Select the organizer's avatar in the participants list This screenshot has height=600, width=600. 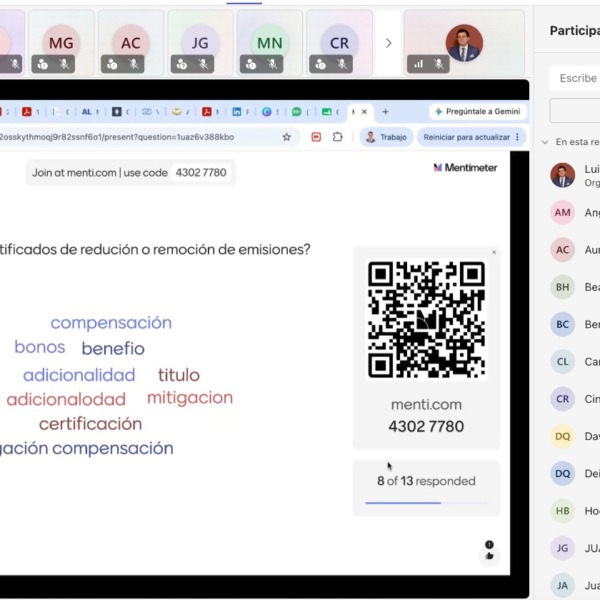(x=562, y=175)
